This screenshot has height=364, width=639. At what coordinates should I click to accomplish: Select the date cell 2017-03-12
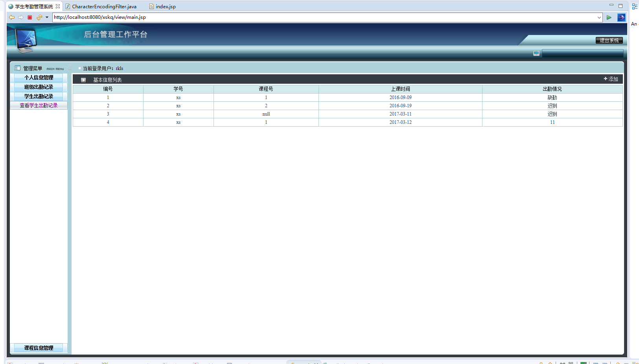400,122
